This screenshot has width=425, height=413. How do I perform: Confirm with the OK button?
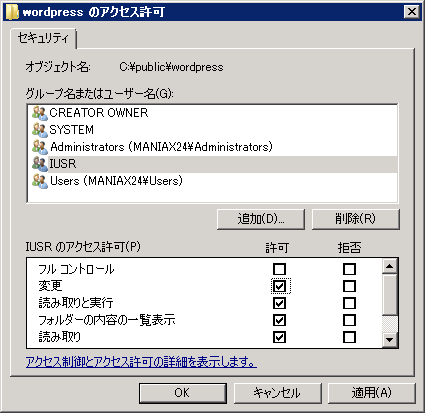(x=183, y=393)
